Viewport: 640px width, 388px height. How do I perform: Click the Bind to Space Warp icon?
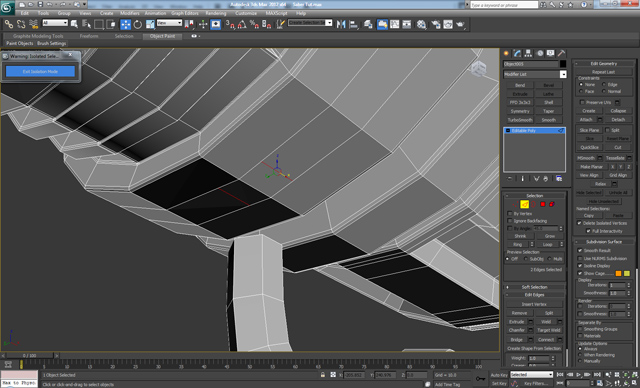pos(33,24)
